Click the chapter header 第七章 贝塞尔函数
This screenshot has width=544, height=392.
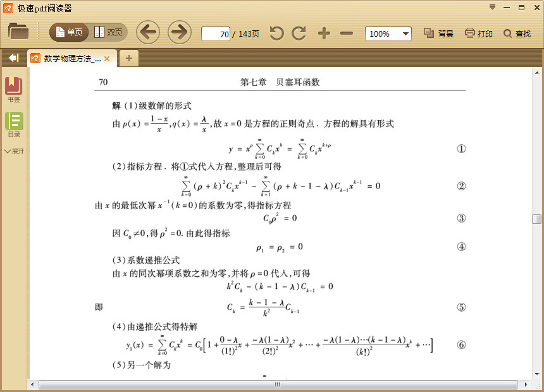click(x=280, y=82)
